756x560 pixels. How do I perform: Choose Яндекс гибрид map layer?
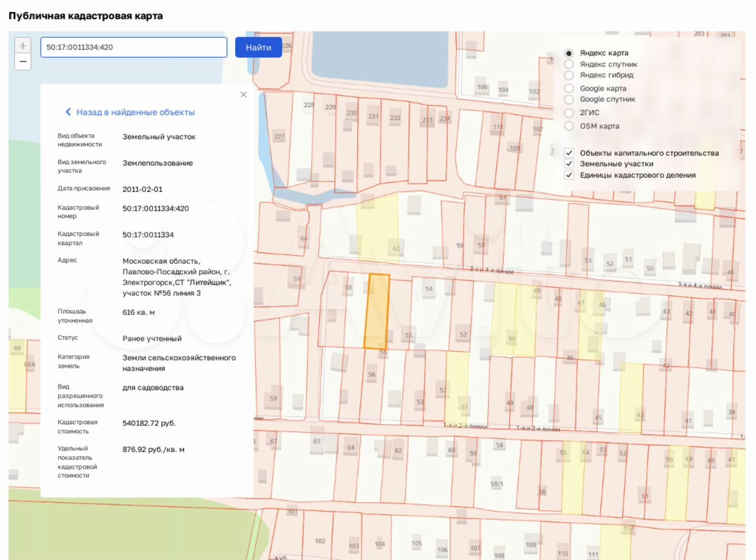(x=569, y=76)
